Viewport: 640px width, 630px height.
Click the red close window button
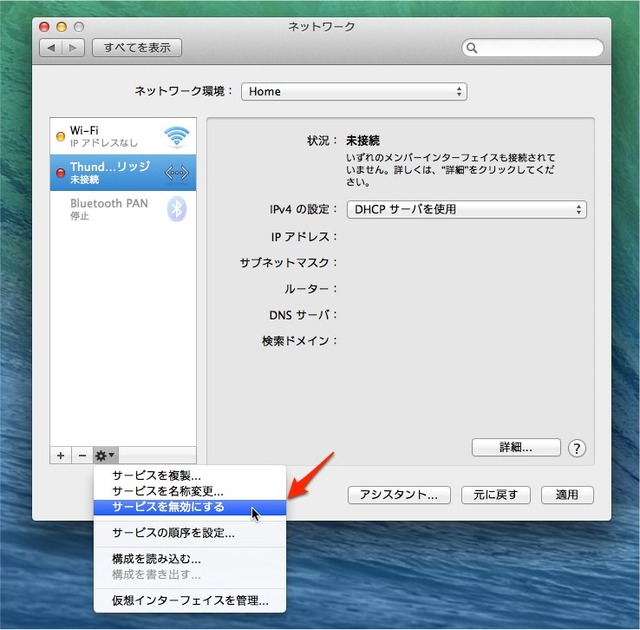point(44,27)
